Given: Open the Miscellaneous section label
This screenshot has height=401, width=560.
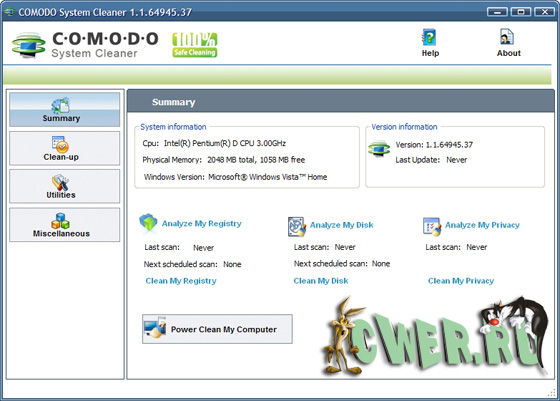Looking at the screenshot, I should coord(61,234).
